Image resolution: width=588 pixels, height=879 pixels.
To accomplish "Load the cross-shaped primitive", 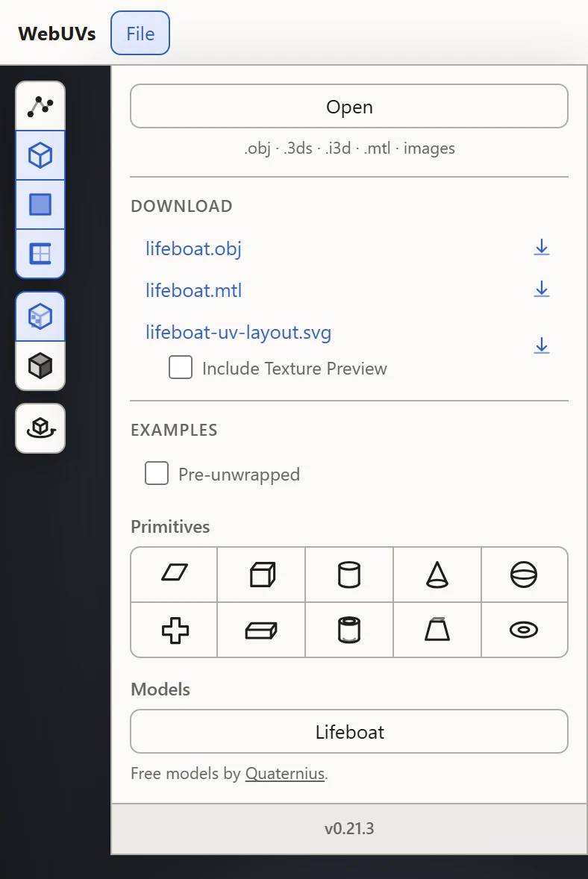I will pos(175,630).
